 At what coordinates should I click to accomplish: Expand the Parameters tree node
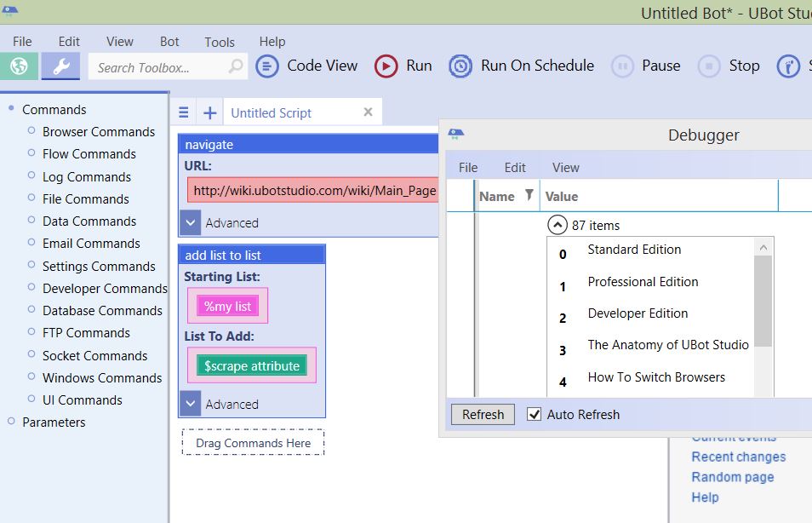[11, 421]
